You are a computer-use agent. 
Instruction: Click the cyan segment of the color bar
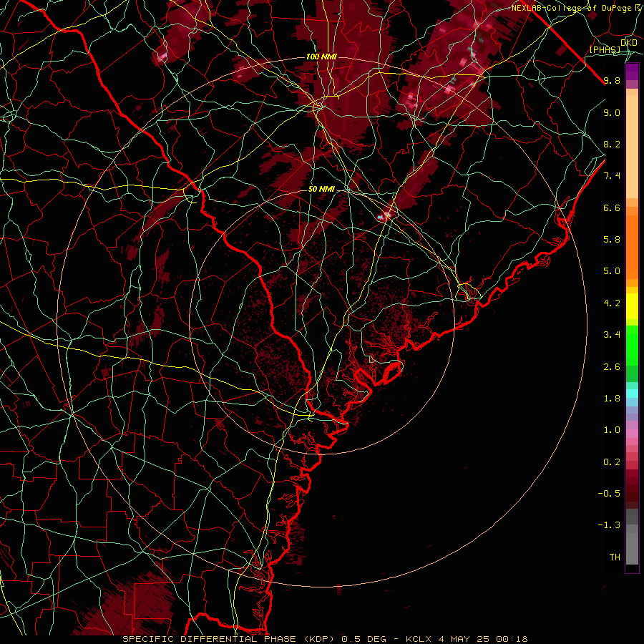point(632,394)
